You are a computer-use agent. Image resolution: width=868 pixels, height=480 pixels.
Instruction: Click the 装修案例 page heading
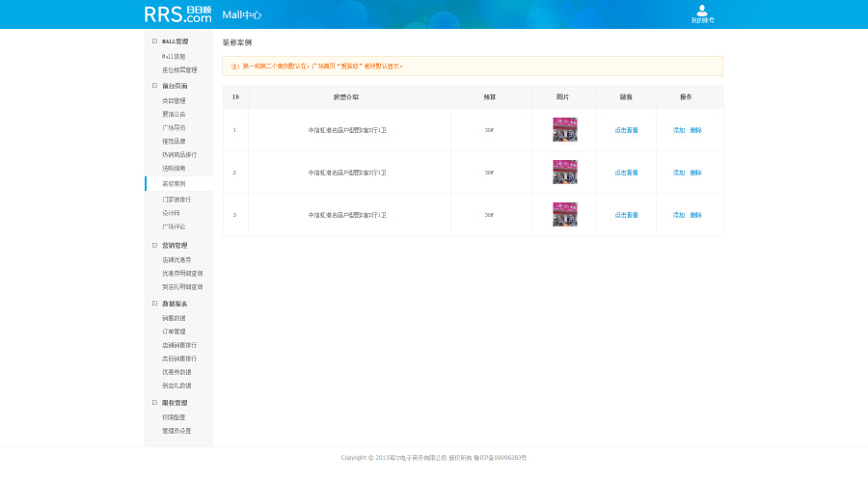click(237, 42)
